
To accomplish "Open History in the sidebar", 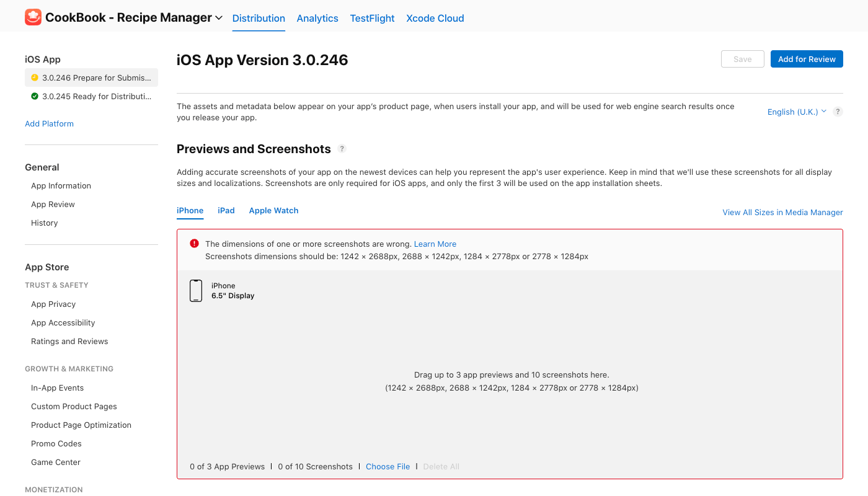I will 44,223.
